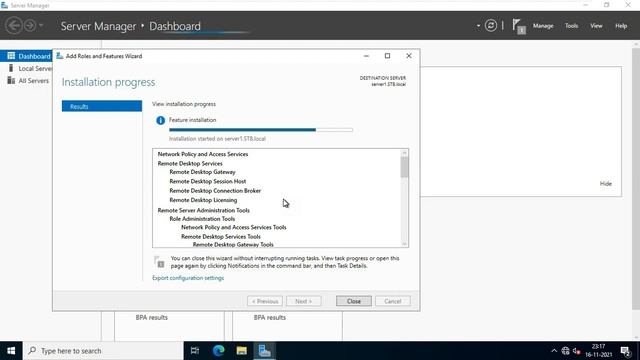Screen dimensions: 640x360
Task: Click the Previous button
Action: point(264,301)
